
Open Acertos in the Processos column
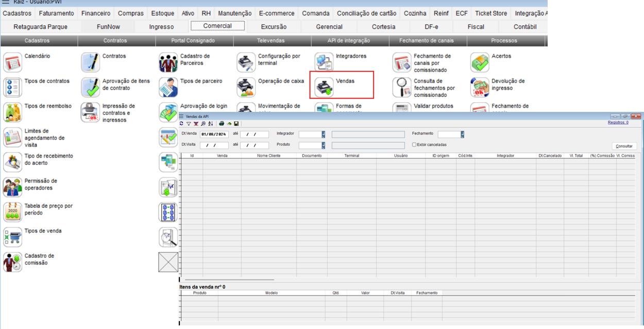point(480,62)
